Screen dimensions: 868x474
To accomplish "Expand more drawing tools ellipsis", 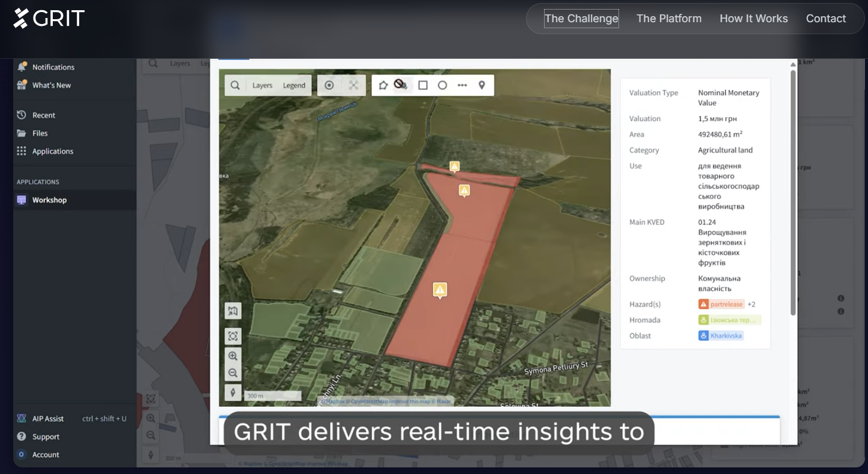I will click(462, 85).
